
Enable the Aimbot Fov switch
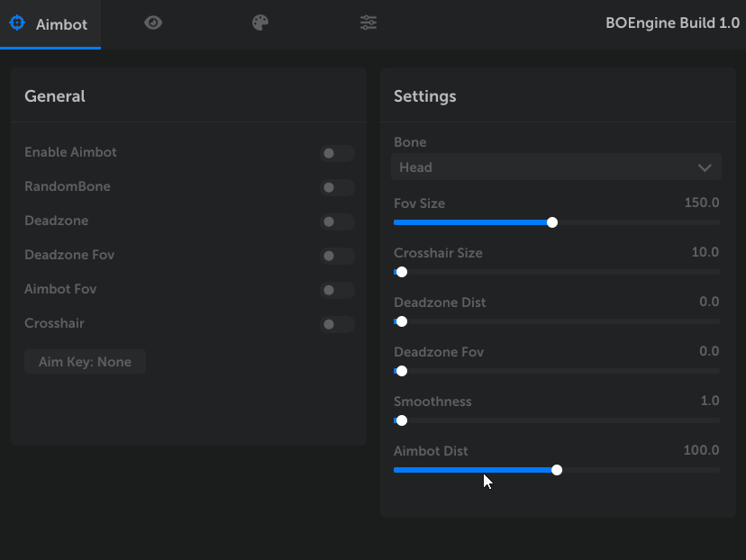[x=337, y=290]
